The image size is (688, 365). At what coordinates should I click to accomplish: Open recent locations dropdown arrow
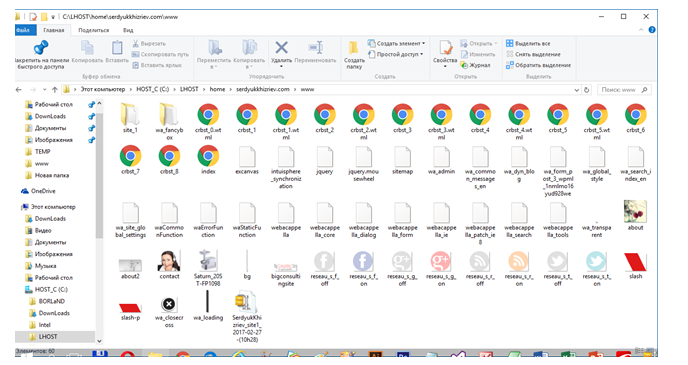click(44, 89)
